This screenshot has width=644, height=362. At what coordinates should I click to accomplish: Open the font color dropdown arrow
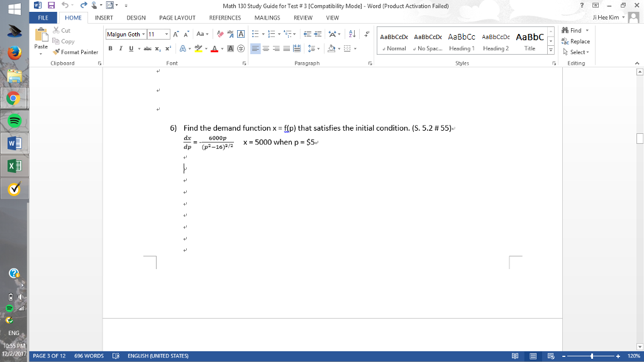[222, 49]
